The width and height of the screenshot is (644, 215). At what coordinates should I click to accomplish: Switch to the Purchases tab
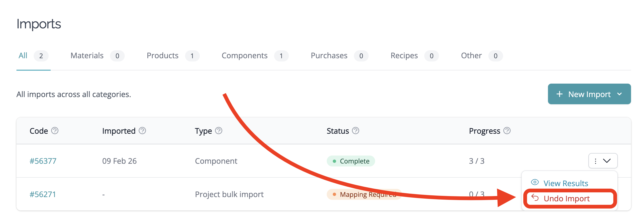(339, 56)
